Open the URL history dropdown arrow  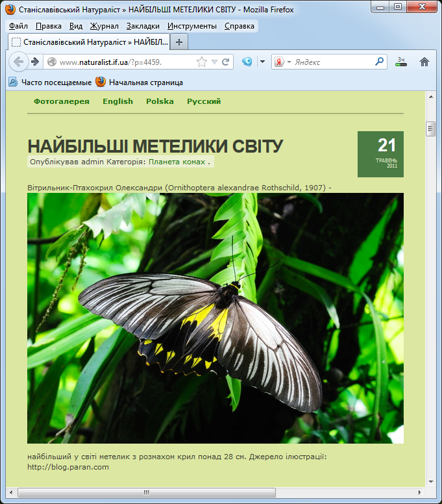214,62
